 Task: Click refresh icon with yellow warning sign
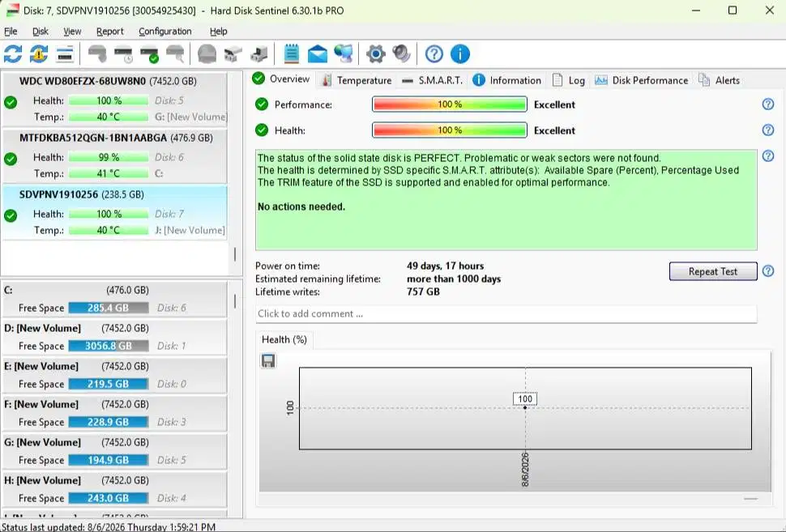[39, 53]
